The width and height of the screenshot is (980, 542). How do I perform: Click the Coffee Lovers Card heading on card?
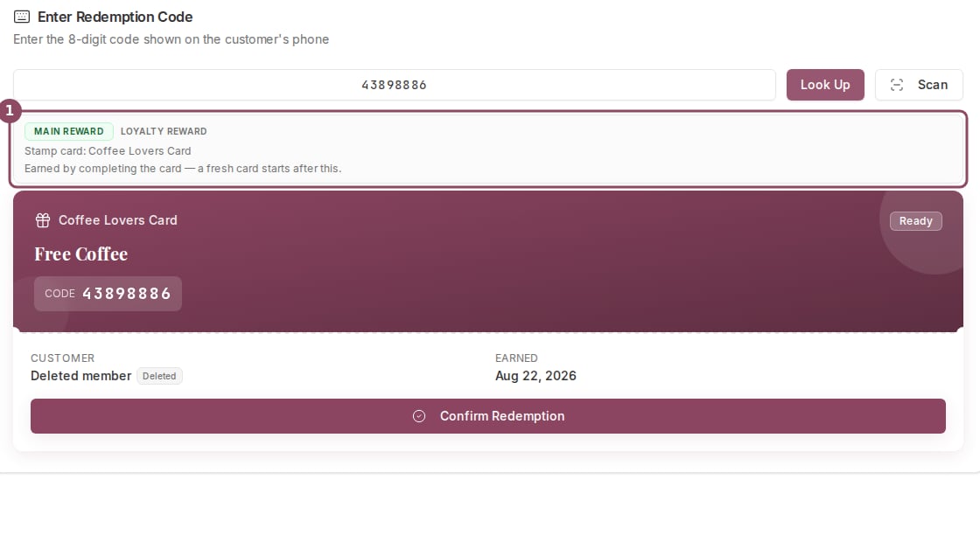pyautogui.click(x=118, y=220)
